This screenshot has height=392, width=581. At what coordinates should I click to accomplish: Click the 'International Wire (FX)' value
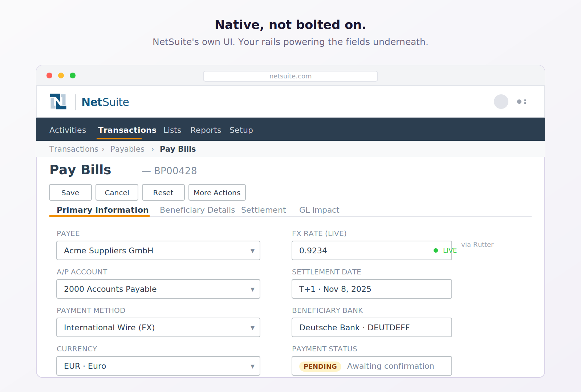tap(109, 327)
